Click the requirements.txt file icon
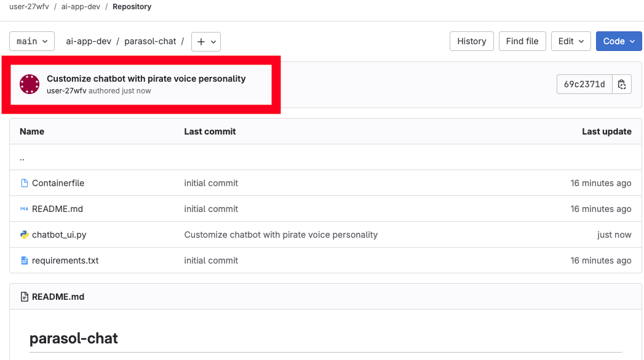The width and height of the screenshot is (644, 360). [x=25, y=260]
